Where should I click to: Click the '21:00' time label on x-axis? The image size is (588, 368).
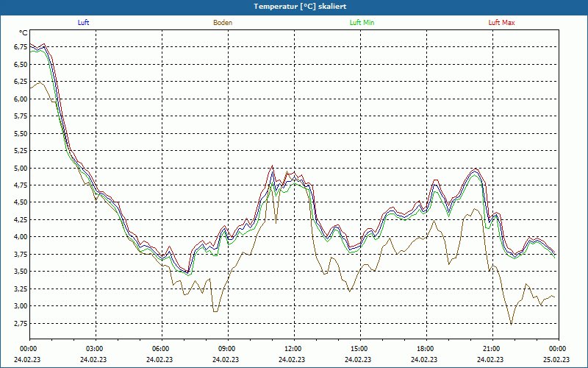coord(492,349)
